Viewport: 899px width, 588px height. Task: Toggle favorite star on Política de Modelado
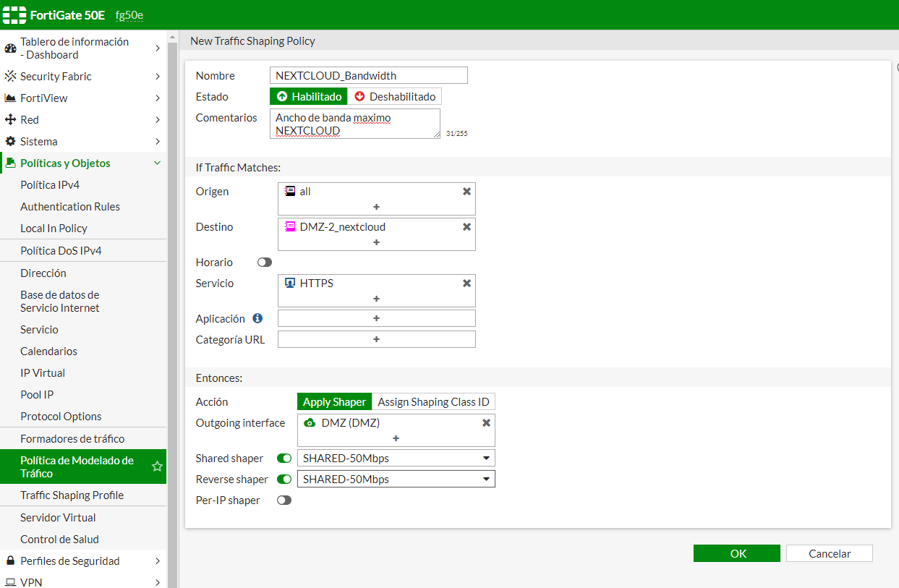tap(157, 466)
